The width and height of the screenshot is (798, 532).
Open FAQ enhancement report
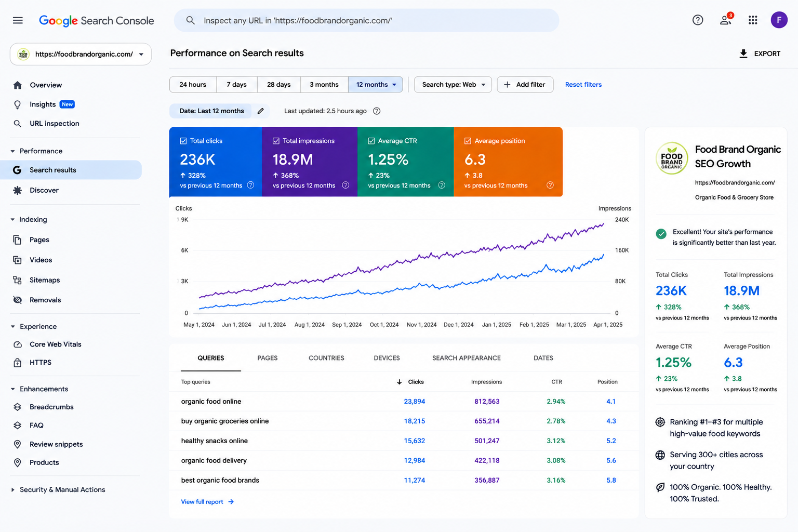coord(36,425)
